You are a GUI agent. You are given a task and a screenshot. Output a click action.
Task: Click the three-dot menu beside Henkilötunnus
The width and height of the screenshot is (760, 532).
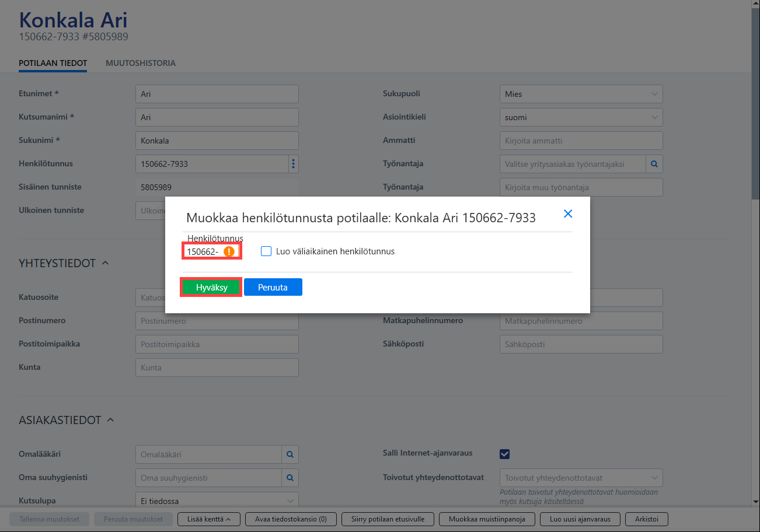(294, 164)
